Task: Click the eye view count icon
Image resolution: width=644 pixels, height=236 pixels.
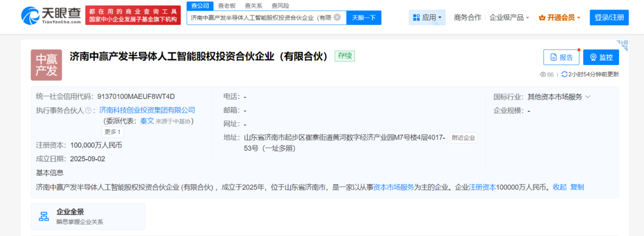Action: tap(543, 74)
